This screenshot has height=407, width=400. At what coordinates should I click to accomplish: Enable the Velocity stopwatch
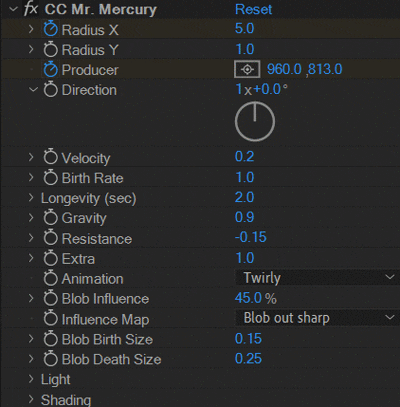pos(51,158)
